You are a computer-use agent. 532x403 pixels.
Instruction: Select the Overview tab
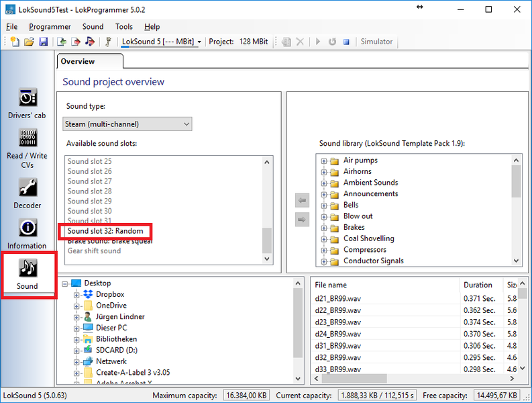(x=90, y=62)
